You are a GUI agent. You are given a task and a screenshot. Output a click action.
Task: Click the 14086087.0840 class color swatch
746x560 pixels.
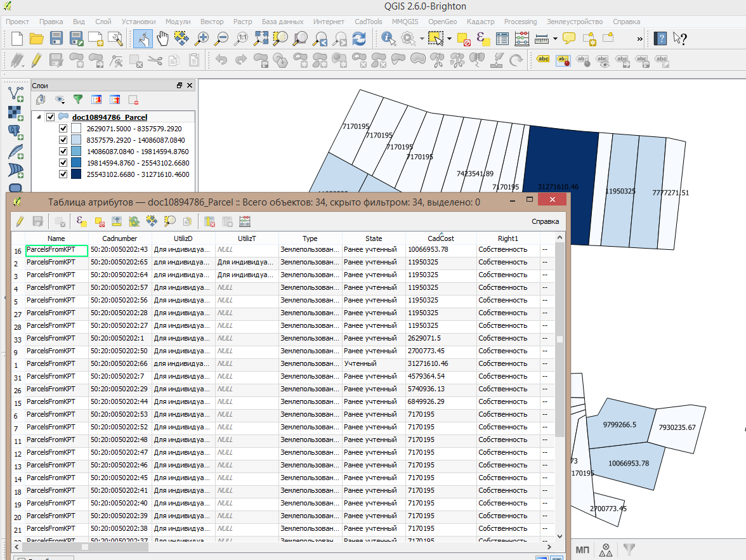(x=75, y=152)
